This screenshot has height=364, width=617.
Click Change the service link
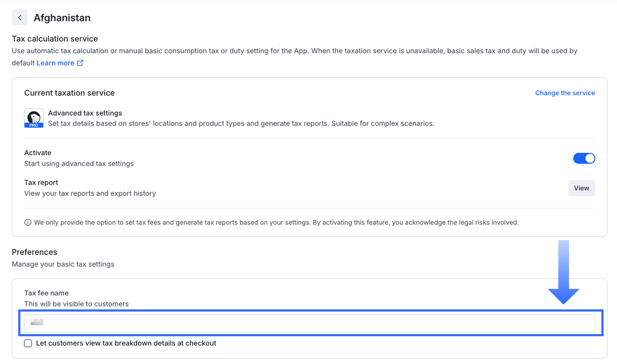coord(565,93)
